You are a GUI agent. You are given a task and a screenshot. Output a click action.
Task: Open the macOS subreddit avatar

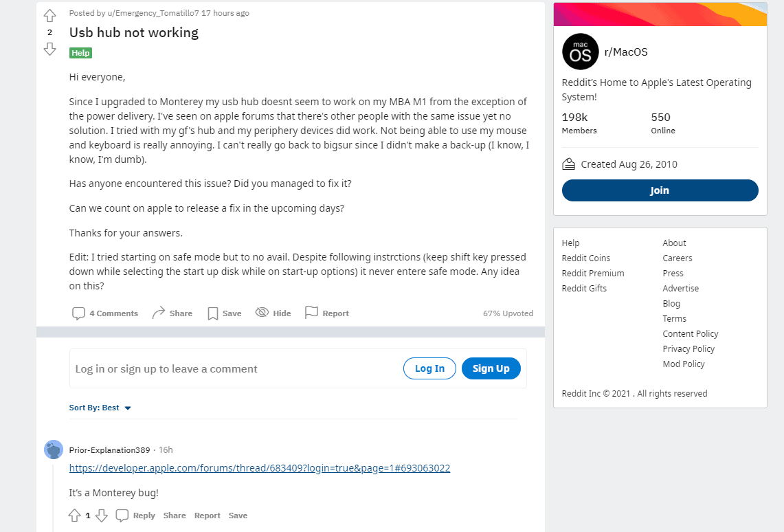[x=580, y=52]
